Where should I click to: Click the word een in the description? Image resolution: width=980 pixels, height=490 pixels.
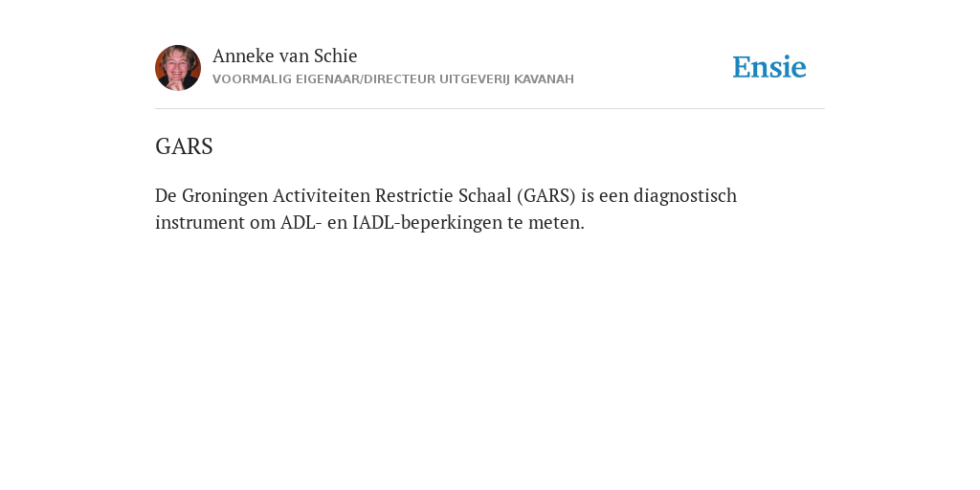pyautogui.click(x=613, y=196)
